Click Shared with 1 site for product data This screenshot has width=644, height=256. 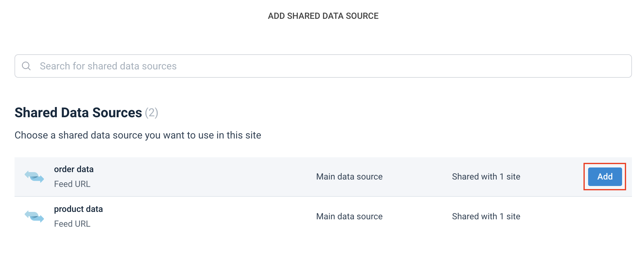click(x=486, y=216)
